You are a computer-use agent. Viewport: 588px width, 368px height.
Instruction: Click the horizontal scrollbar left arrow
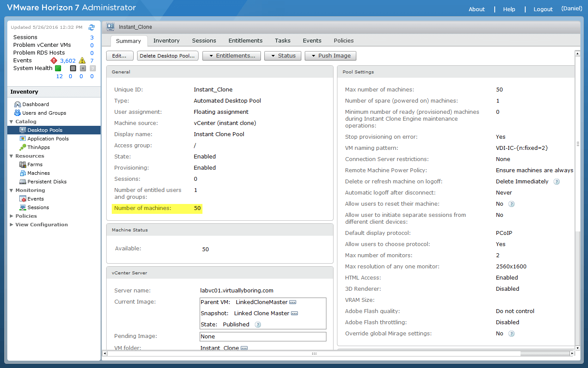104,353
